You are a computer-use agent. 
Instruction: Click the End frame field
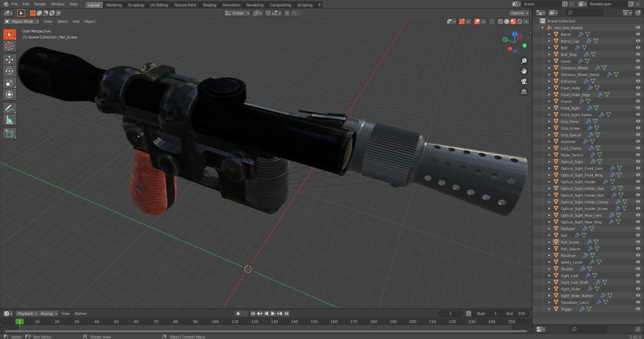point(516,314)
